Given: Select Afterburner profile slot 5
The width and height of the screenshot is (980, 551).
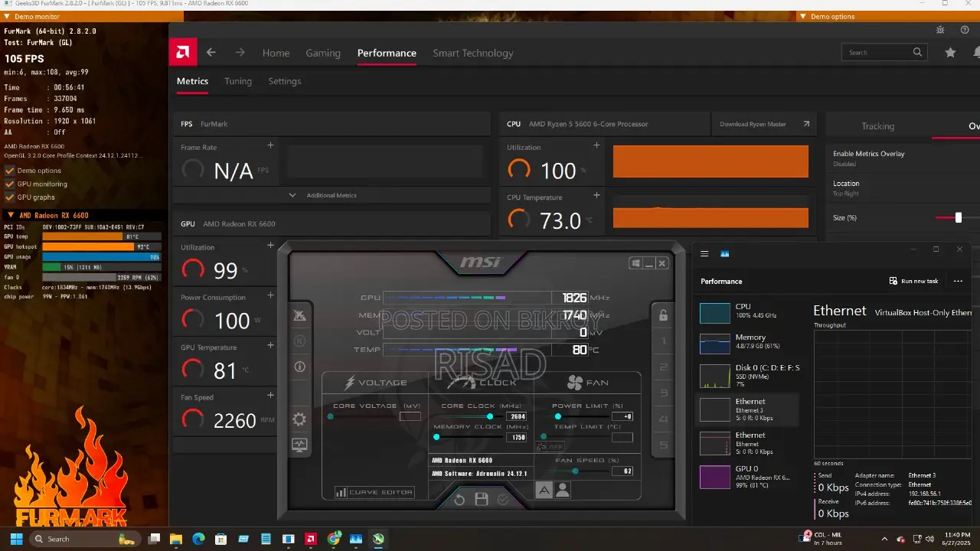Looking at the screenshot, I should click(664, 445).
